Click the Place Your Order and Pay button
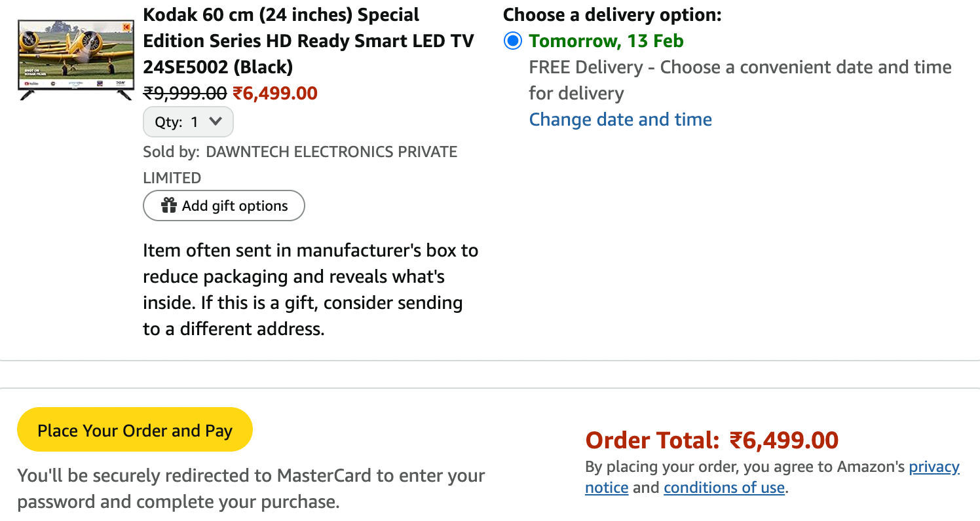Viewport: 980px width, 521px height. pyautogui.click(x=135, y=430)
